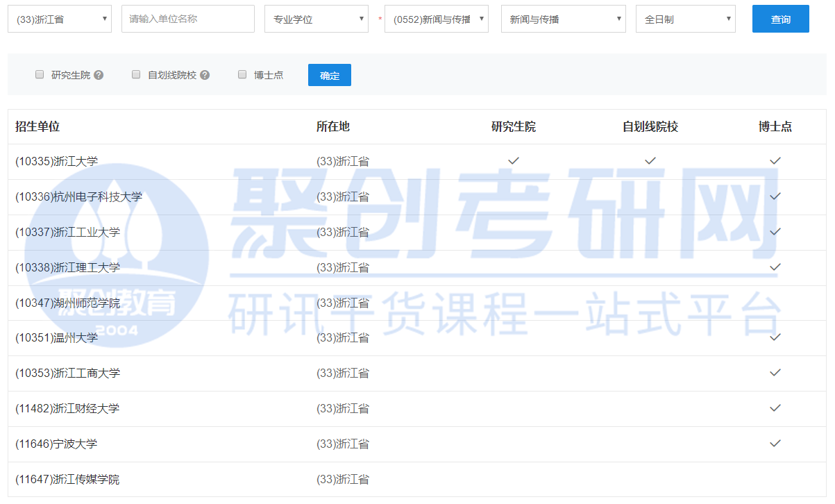Screen dimensions: 835x504
Task: Open the (11646)宁波大学 entry
Action: coord(57,444)
